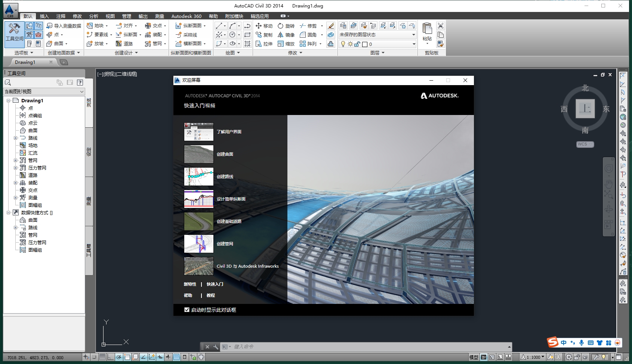Play 创建曲面 video thumbnail
Screen dimensions: 632x364
[199, 154]
